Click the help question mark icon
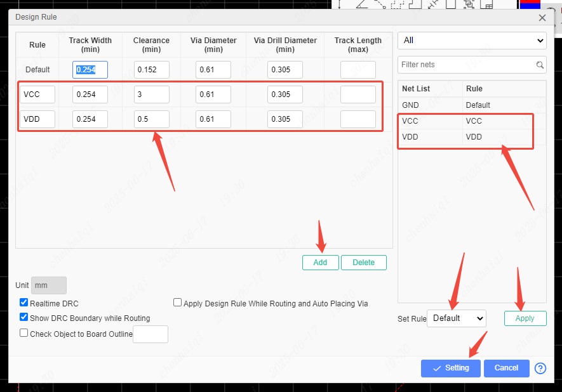The width and height of the screenshot is (562, 392). pyautogui.click(x=540, y=369)
